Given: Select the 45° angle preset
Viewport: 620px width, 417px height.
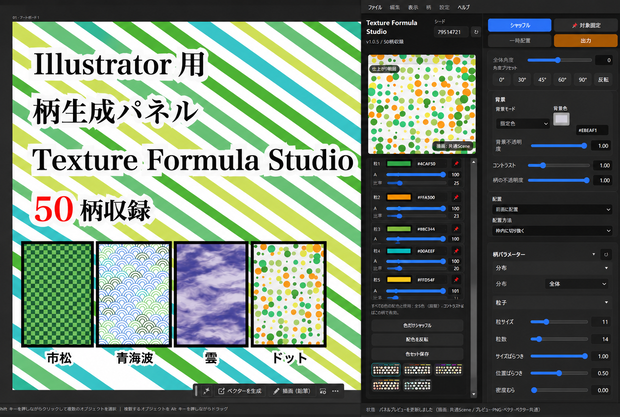Looking at the screenshot, I should tap(542, 79).
